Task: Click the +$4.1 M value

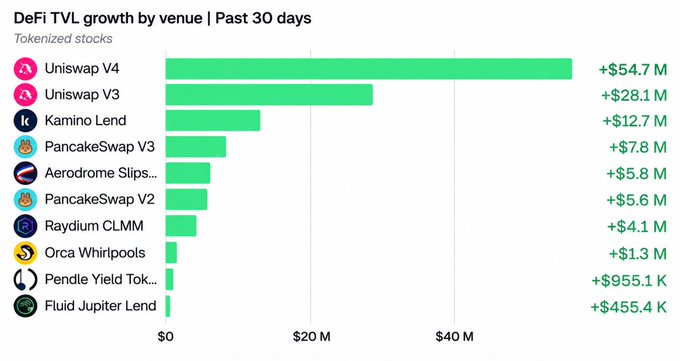Action: 637,227
